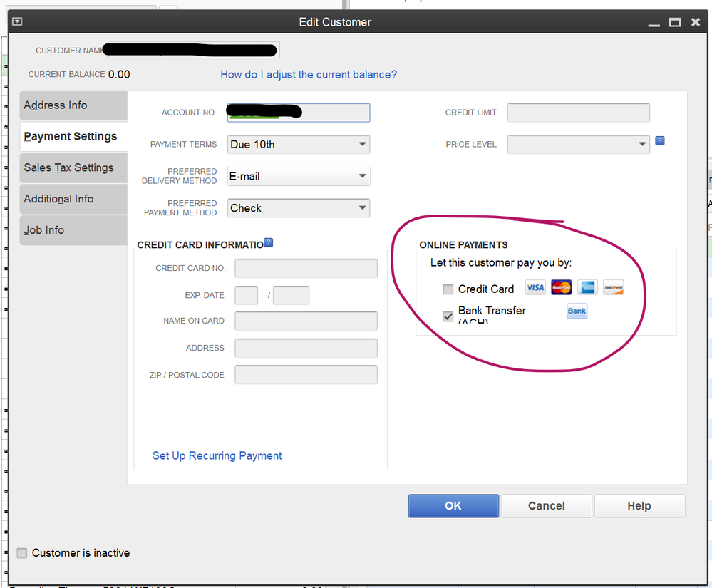The image size is (712, 588).
Task: Click Set Up Recurring Payment link
Action: 217,455
